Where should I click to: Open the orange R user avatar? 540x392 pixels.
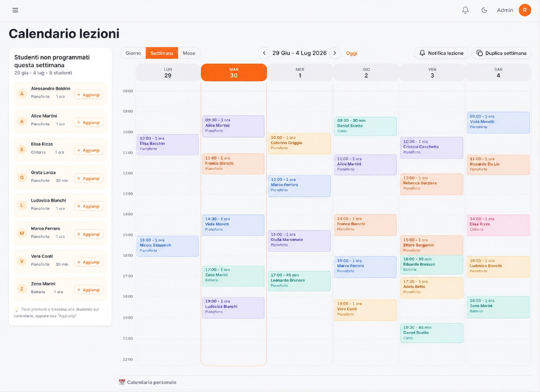(525, 10)
